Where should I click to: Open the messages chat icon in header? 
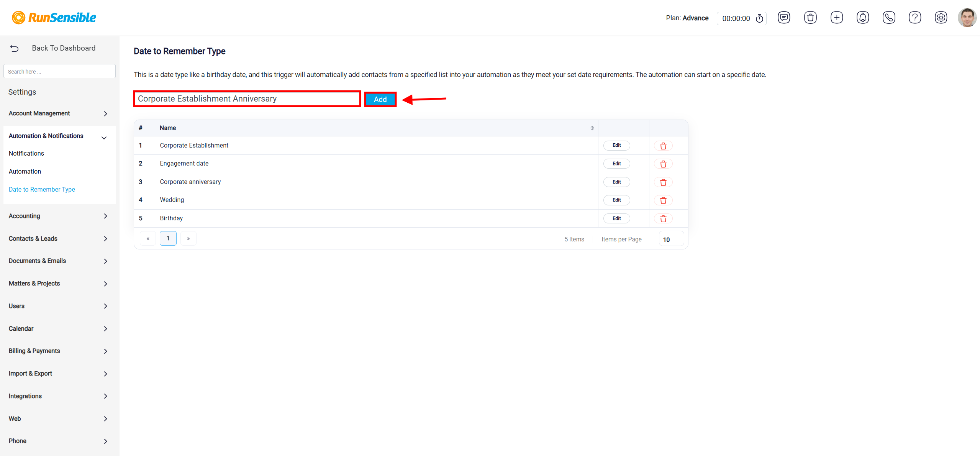pyautogui.click(x=784, y=18)
